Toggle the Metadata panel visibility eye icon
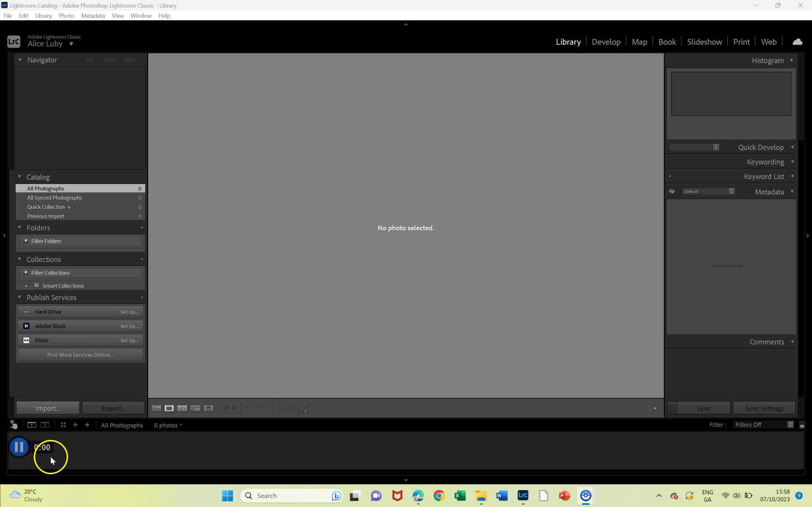The width and height of the screenshot is (812, 507). (x=672, y=191)
